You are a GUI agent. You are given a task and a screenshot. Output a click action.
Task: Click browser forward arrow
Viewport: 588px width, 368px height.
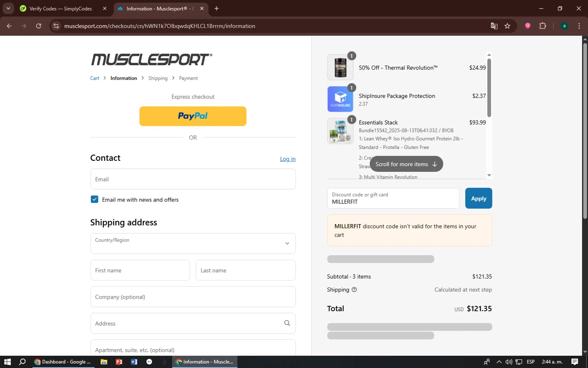tap(24, 26)
